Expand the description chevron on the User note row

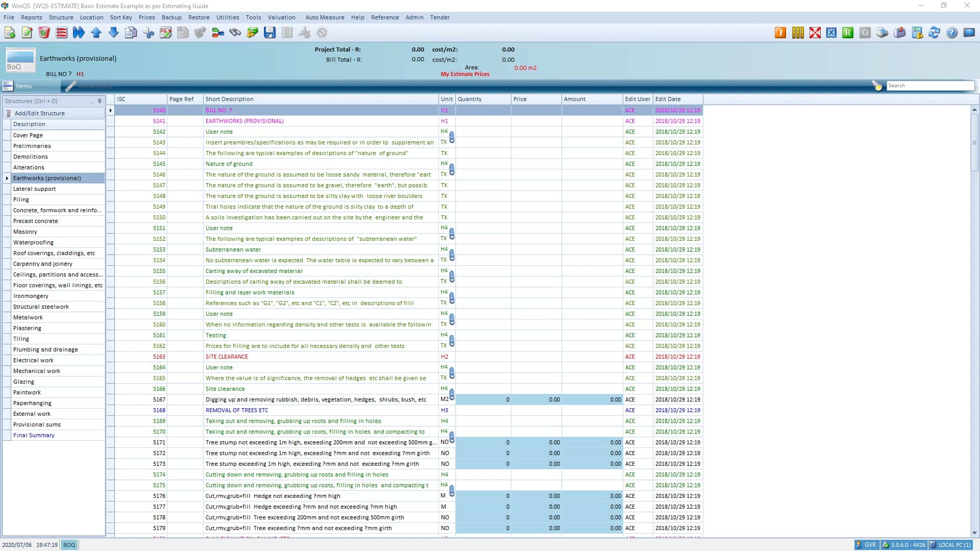[x=451, y=137]
